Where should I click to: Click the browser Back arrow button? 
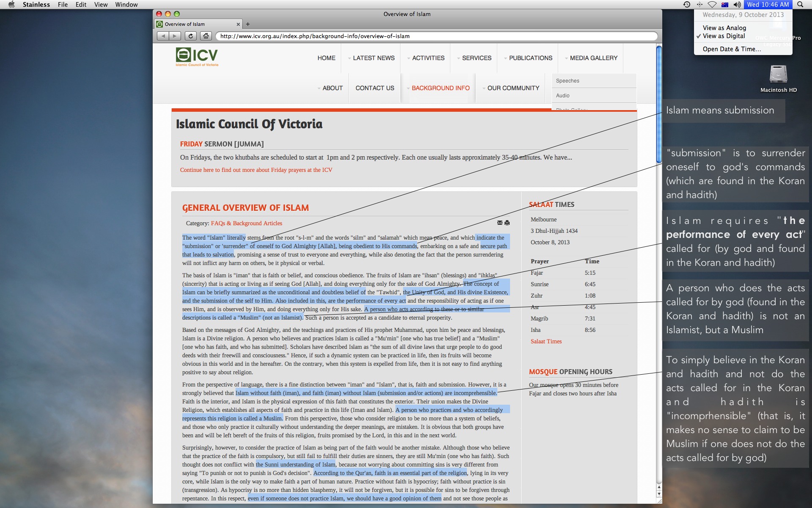pos(163,36)
